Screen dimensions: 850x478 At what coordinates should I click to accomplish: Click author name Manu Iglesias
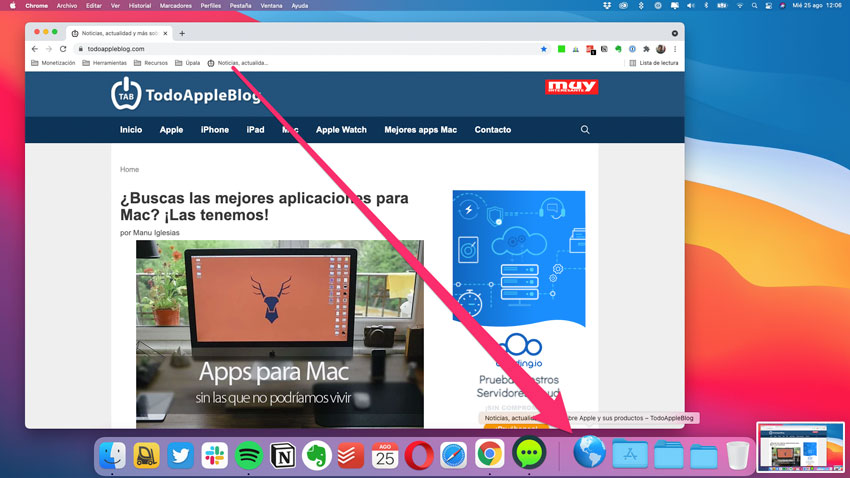coord(156,232)
